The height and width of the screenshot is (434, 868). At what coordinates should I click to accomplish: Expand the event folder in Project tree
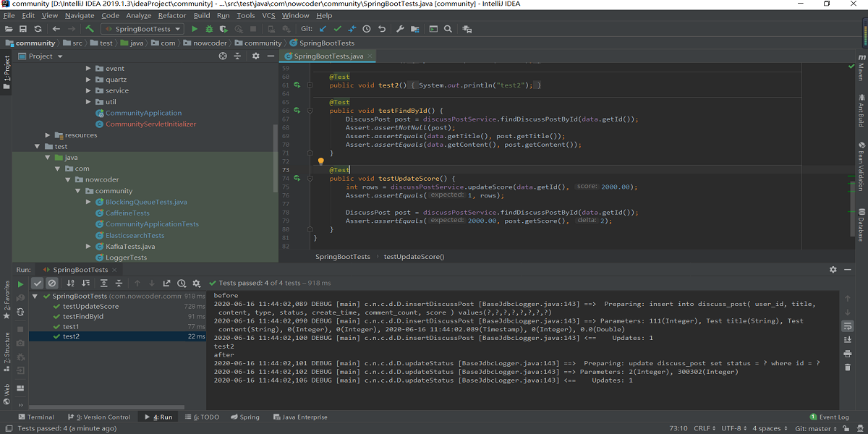[x=88, y=69]
